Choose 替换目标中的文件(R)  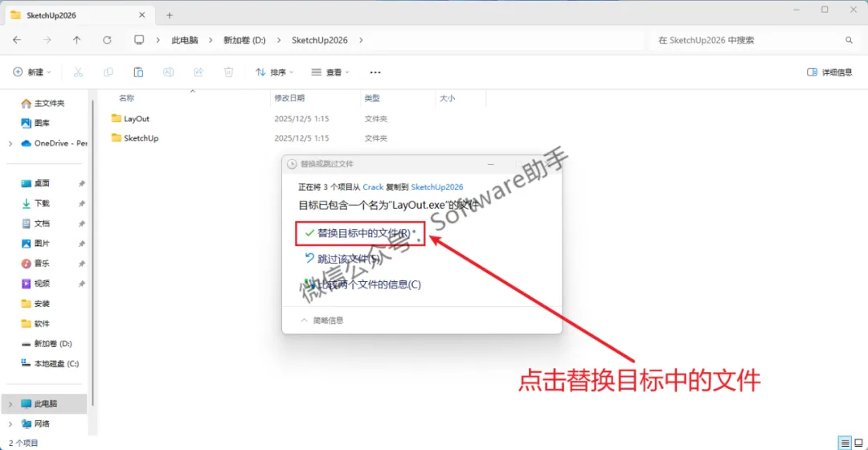click(360, 233)
